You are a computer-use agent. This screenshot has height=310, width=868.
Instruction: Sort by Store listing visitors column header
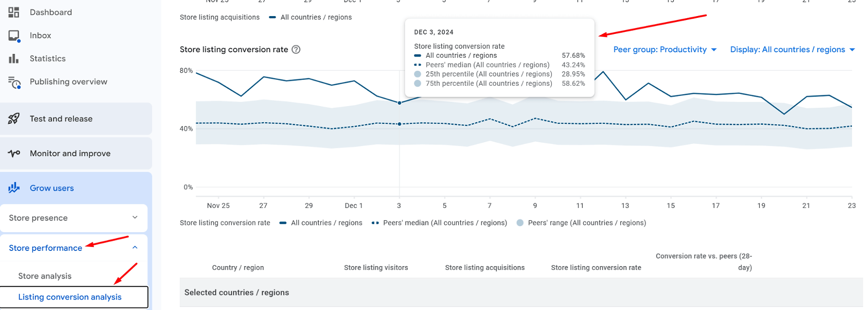[376, 268]
